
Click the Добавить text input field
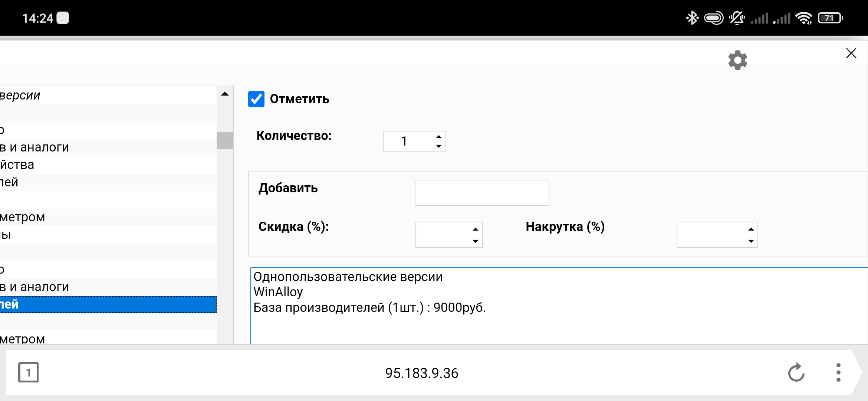pos(481,193)
